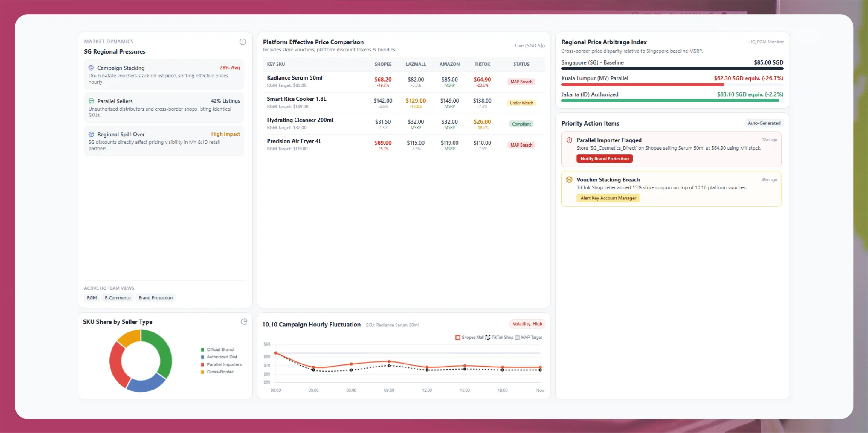Click the 09:00 Shopee Mall data point

389,362
